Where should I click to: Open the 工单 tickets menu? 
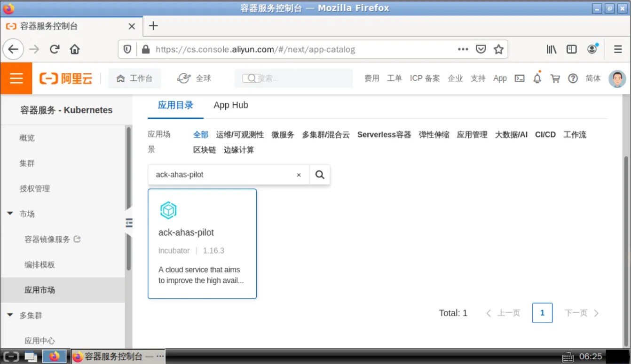(394, 78)
